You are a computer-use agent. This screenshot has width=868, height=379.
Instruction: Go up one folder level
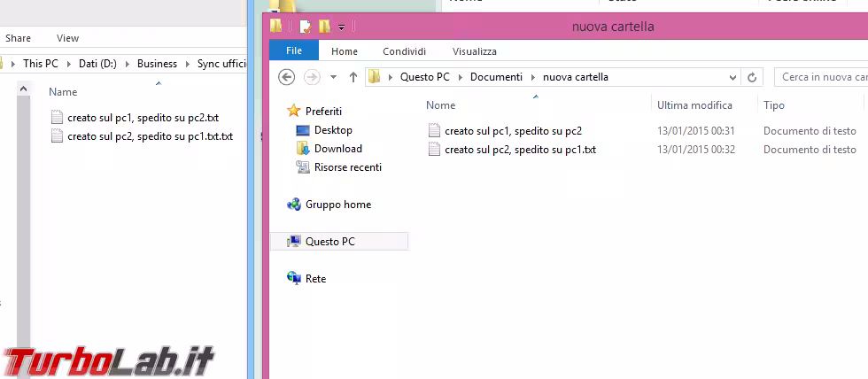[x=353, y=77]
